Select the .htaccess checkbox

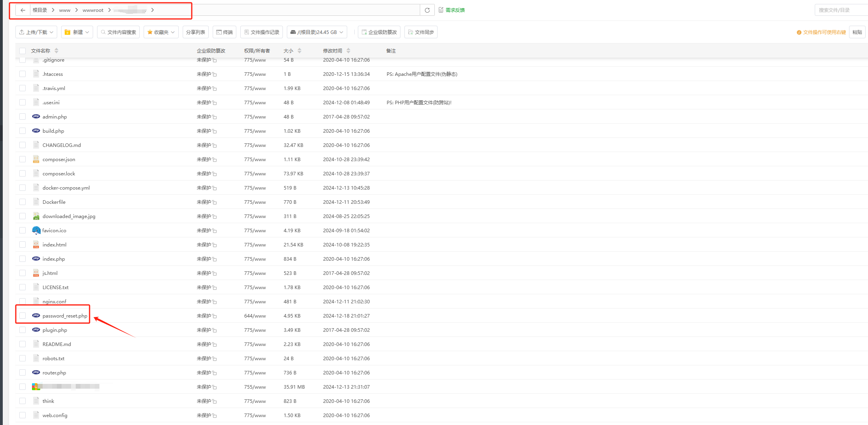pyautogui.click(x=22, y=74)
